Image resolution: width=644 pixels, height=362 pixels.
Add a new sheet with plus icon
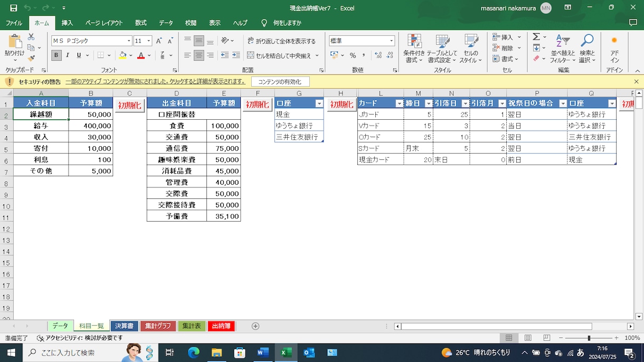[x=255, y=326]
